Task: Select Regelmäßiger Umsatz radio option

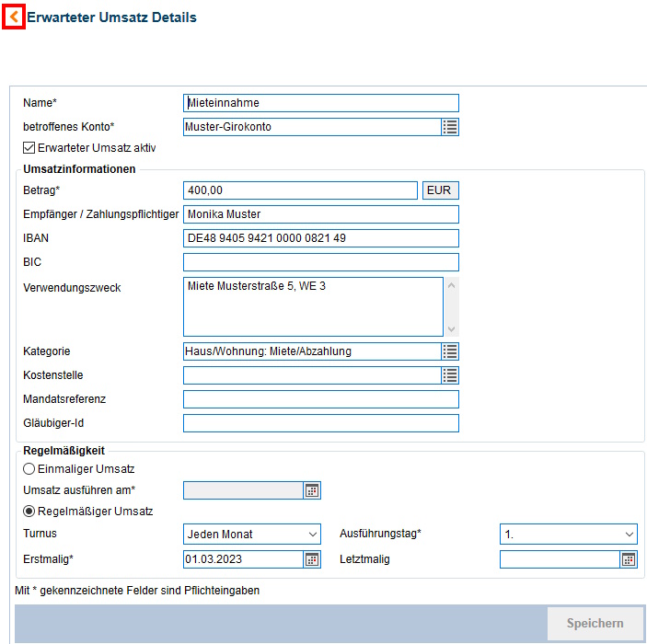Action: pos(29,512)
